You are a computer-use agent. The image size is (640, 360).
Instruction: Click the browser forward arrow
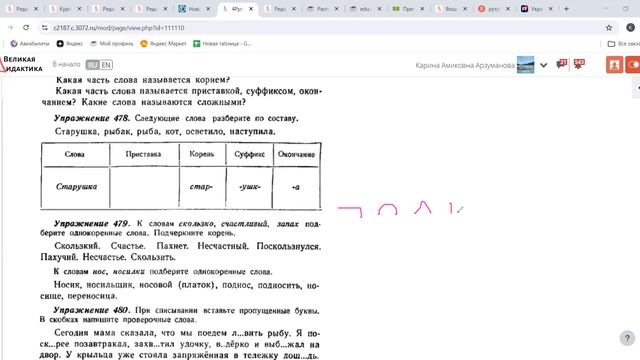11,27
